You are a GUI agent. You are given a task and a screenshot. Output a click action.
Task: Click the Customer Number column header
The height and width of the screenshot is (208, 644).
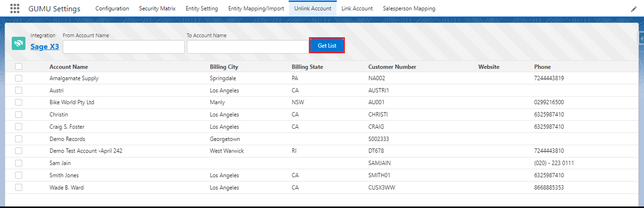(392, 67)
